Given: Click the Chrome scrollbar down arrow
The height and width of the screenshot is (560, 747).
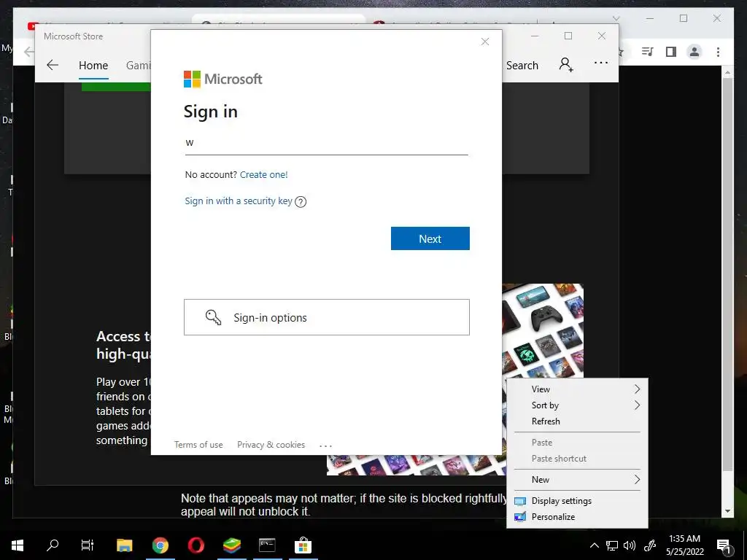Looking at the screenshot, I should click(727, 511).
